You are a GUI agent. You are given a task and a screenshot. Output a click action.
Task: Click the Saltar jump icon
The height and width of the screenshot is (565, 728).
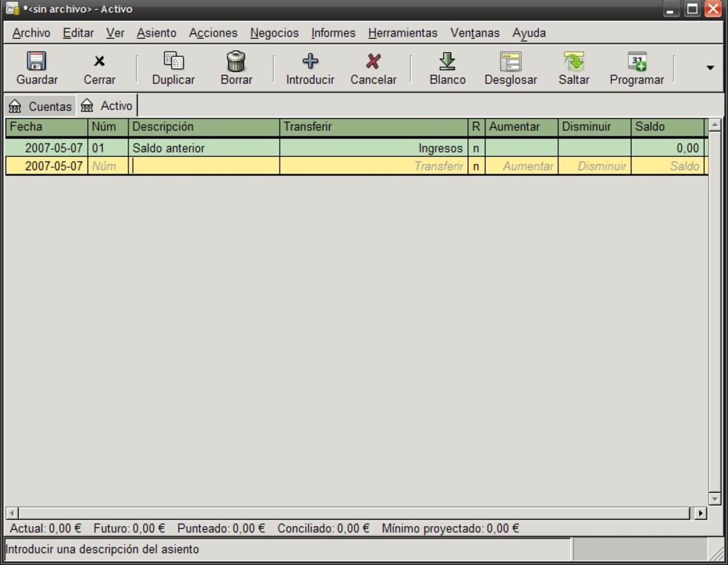[574, 61]
